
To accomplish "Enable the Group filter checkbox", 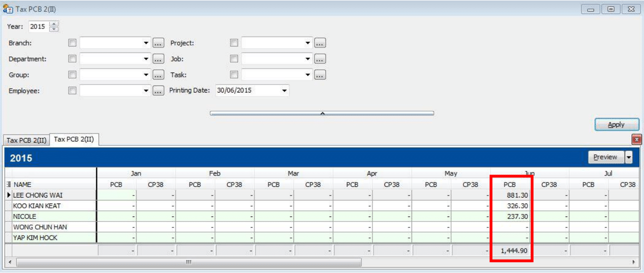I will [72, 75].
